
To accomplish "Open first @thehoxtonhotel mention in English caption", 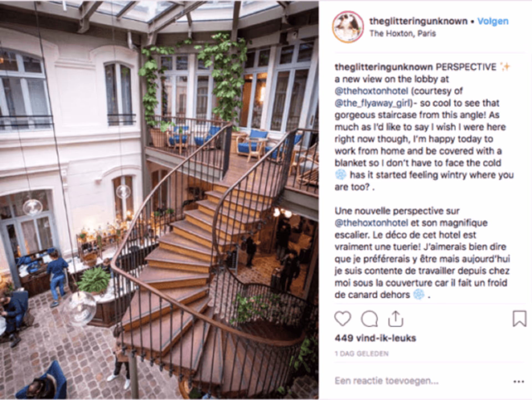I will (x=371, y=91).
